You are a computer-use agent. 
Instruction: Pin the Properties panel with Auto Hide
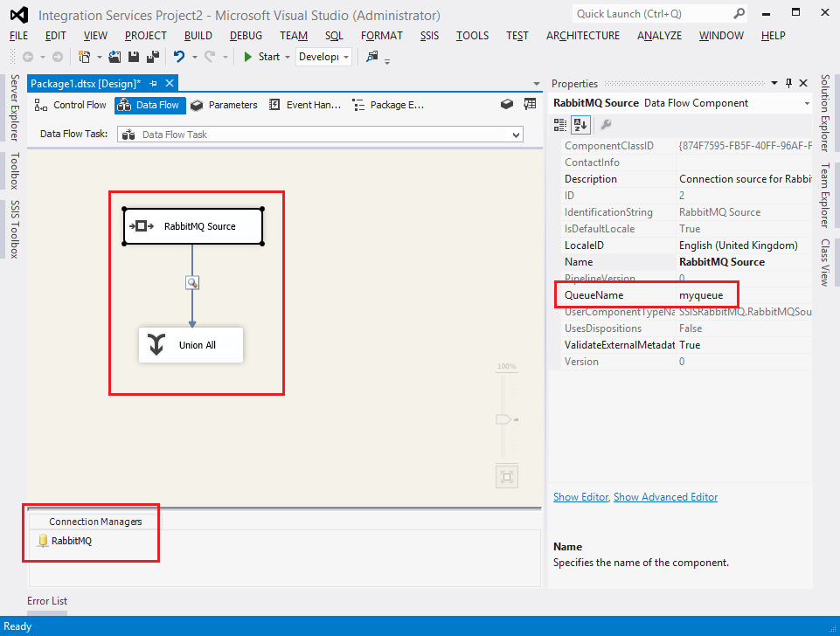[788, 83]
